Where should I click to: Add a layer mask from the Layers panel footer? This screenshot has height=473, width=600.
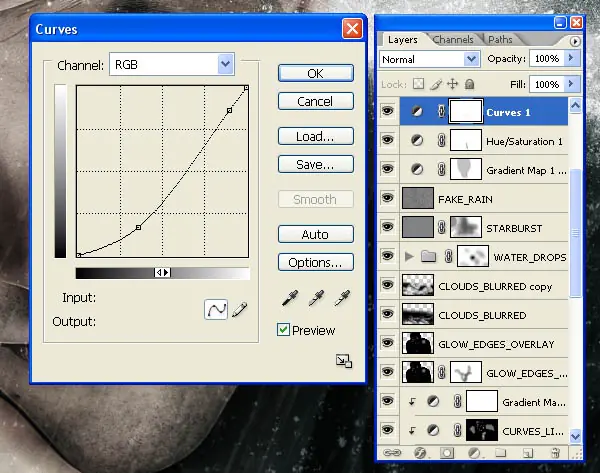[447, 453]
